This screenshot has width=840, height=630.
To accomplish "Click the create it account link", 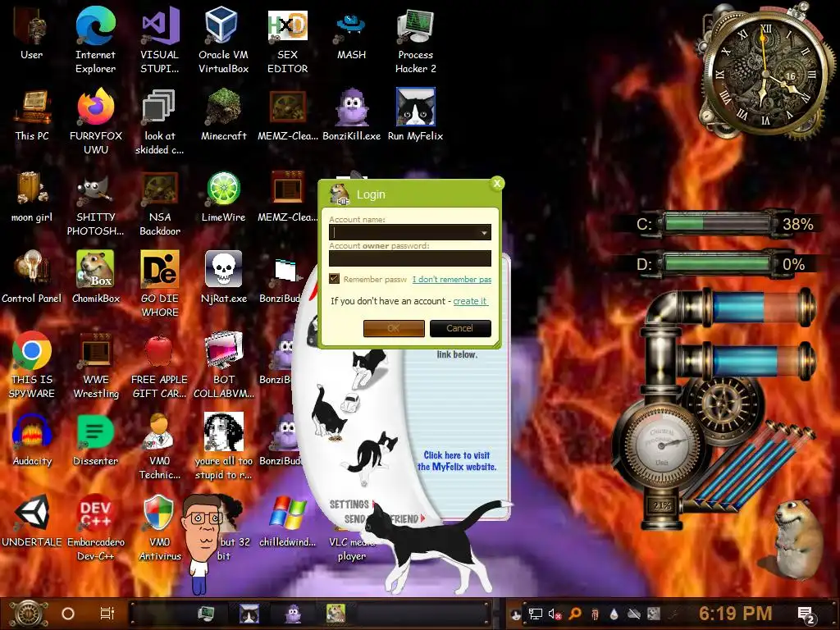I will pyautogui.click(x=470, y=301).
